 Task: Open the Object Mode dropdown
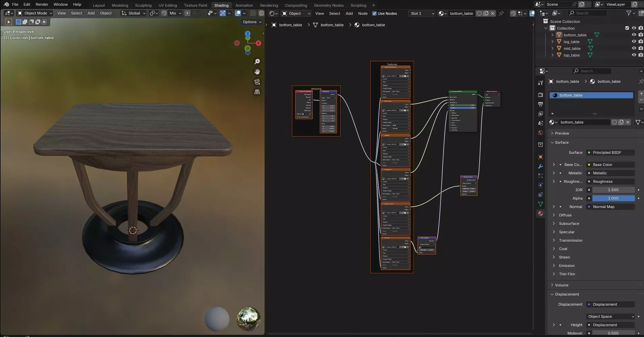[x=35, y=13]
